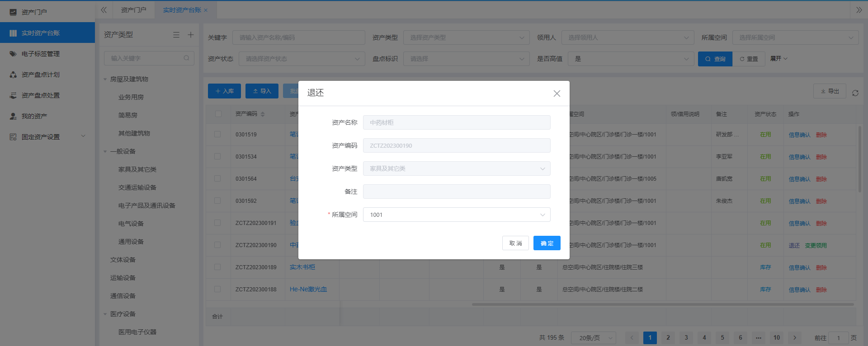Open 电子标签管理 from the sidebar

41,54
